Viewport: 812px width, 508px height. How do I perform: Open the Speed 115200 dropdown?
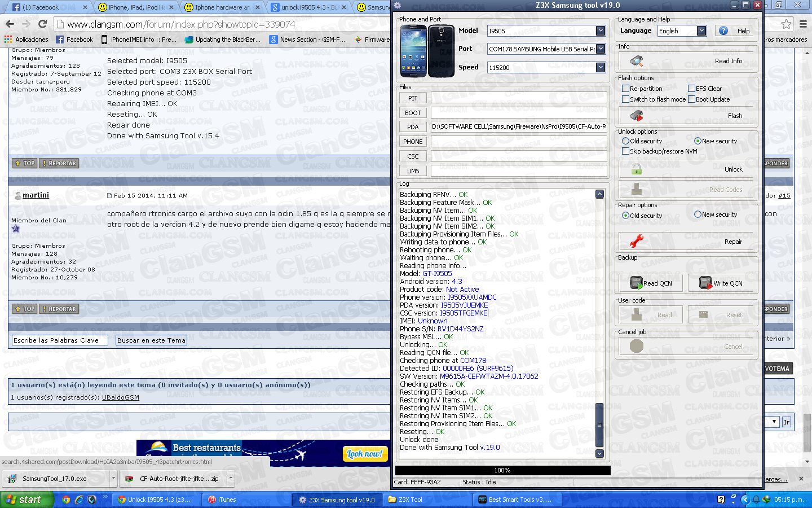[x=601, y=67]
